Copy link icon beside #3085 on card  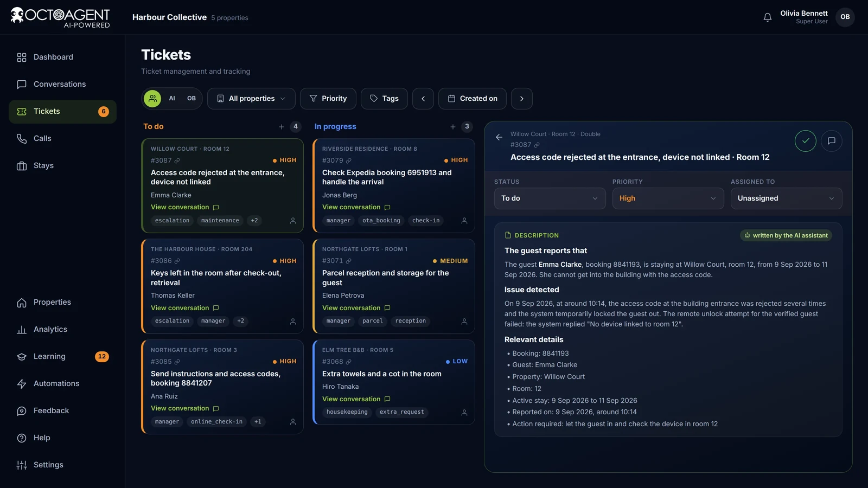177,362
